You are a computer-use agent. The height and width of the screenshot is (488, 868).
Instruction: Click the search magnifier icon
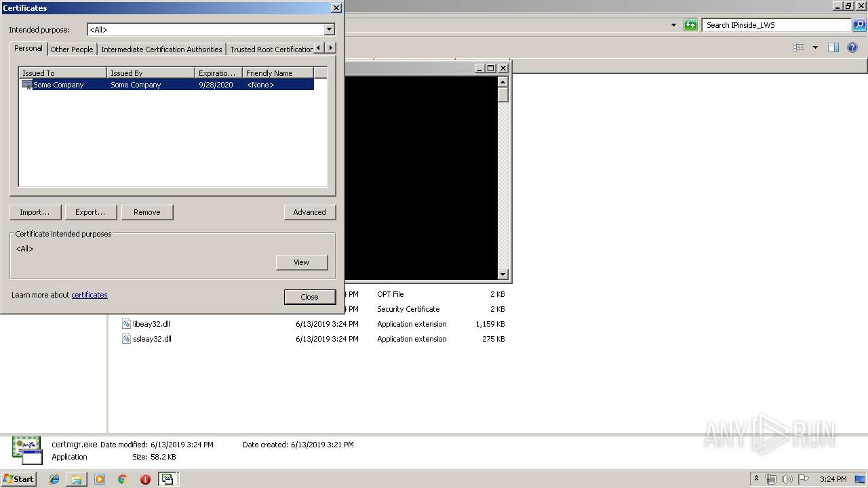coord(859,25)
